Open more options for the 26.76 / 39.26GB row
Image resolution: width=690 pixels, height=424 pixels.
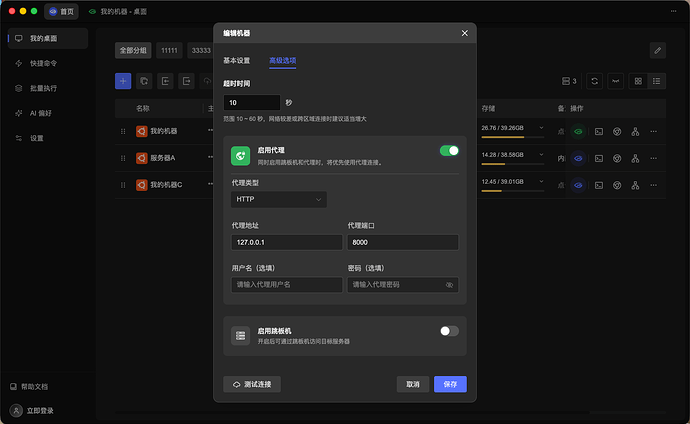653,132
